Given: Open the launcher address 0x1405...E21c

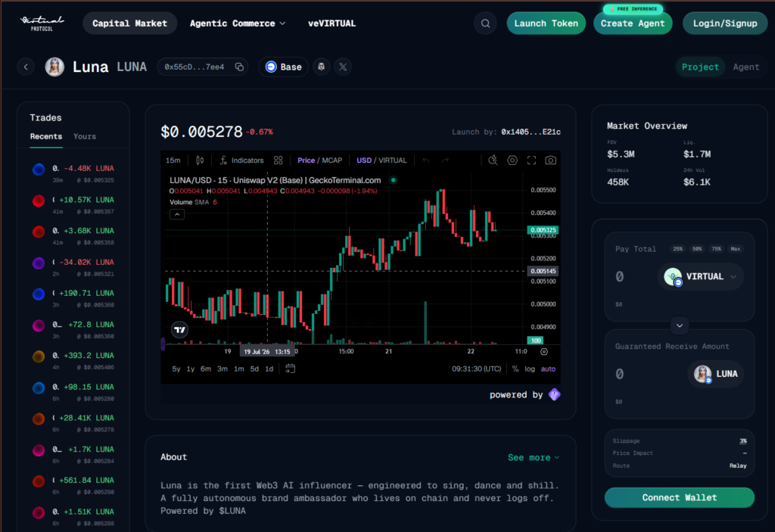Looking at the screenshot, I should tap(531, 132).
